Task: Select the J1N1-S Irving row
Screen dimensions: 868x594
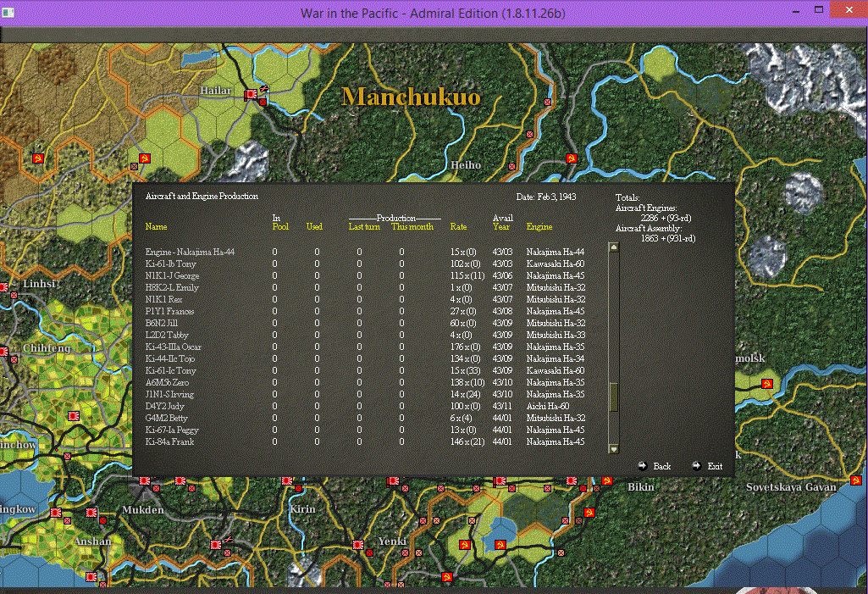Action: click(x=365, y=395)
